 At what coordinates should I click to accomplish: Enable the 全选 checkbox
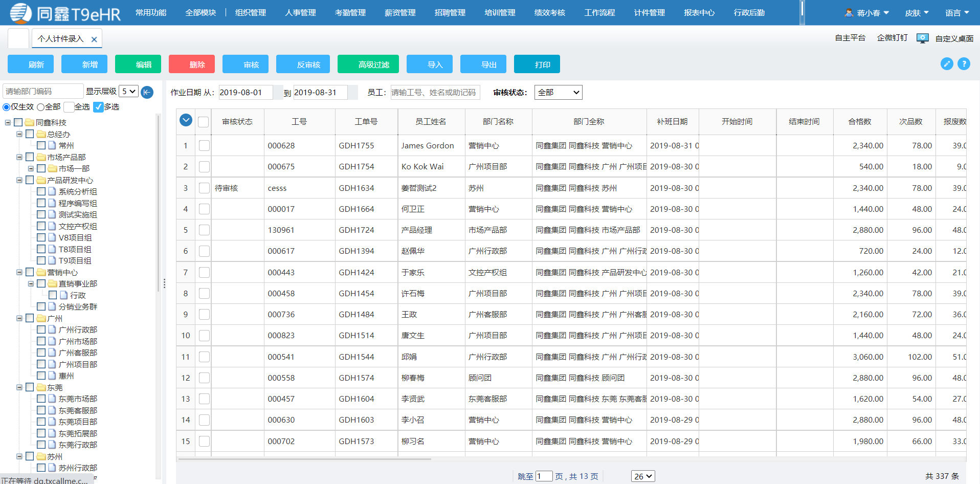[69, 107]
